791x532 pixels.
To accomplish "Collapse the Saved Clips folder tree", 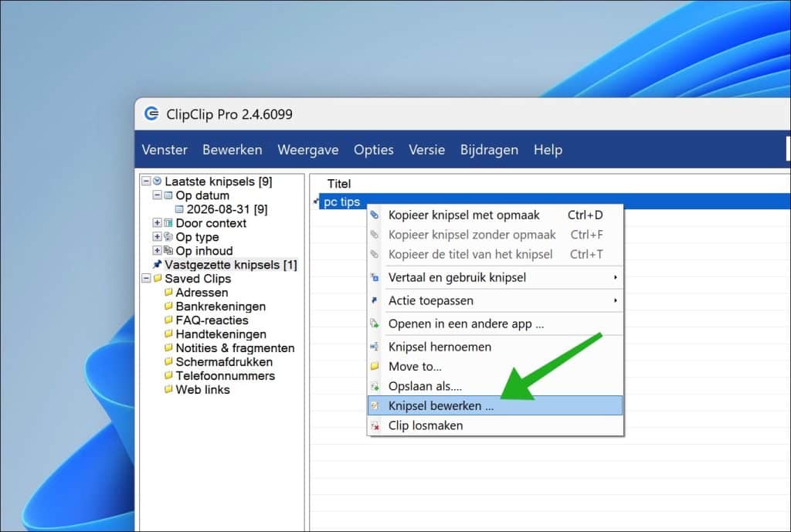I will click(x=146, y=279).
